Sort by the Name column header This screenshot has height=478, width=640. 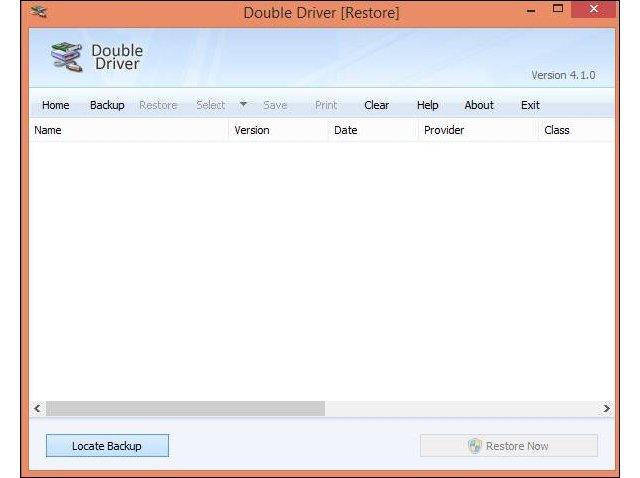pos(129,130)
